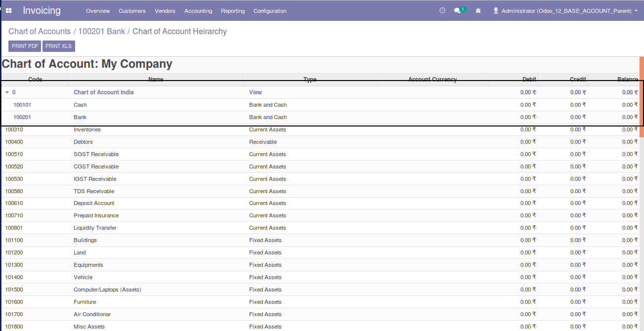Collapse the Chart of Account India row
644x331 pixels.
(7, 92)
